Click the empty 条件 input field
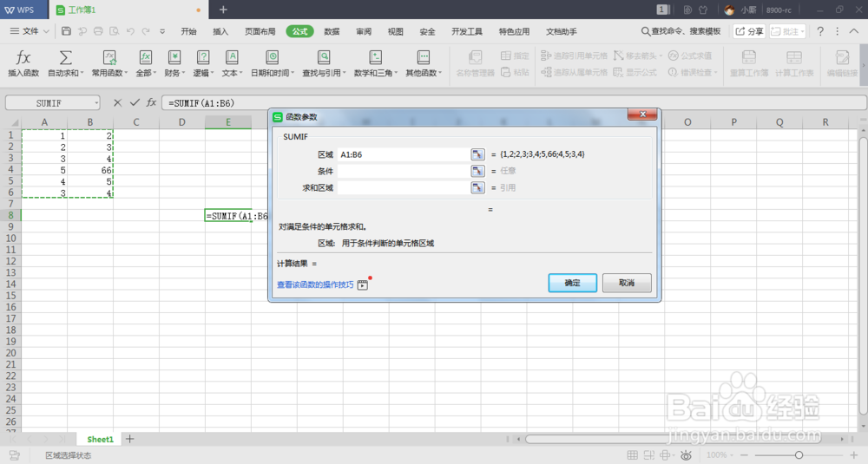 pyautogui.click(x=403, y=171)
